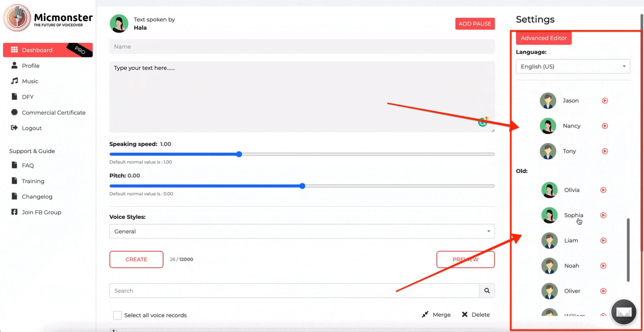
Task: Open the Voice Styles General dropdown
Action: click(302, 231)
